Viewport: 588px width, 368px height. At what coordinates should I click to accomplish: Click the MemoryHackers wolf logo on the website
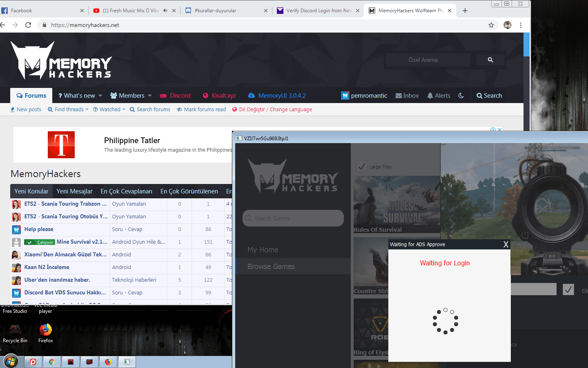[x=61, y=61]
